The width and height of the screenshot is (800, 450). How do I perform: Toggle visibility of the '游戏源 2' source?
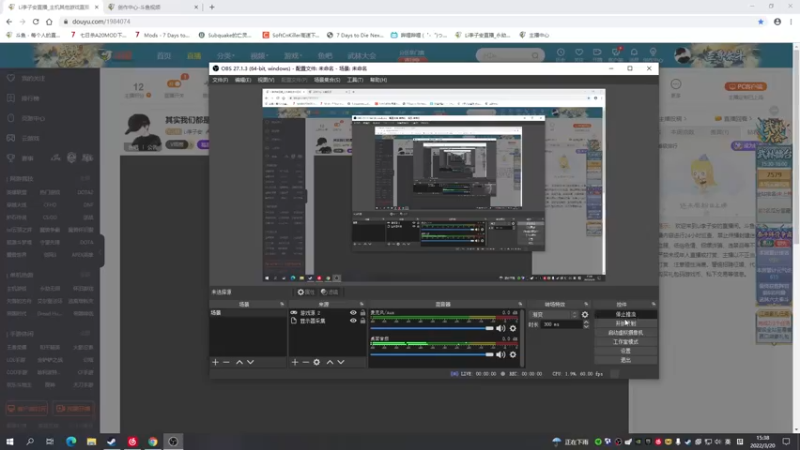[x=353, y=313]
